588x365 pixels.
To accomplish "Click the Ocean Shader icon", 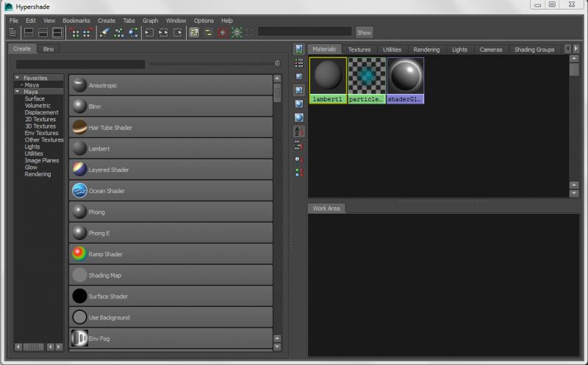I will point(79,191).
